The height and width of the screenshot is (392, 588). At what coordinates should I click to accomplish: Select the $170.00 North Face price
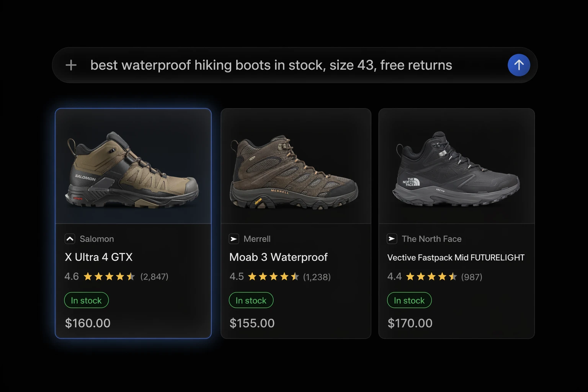[410, 323]
